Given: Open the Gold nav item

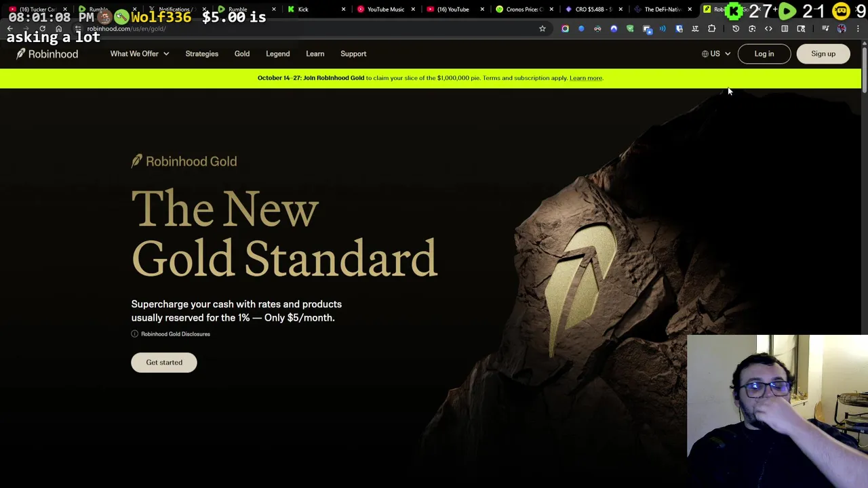Looking at the screenshot, I should (x=242, y=54).
